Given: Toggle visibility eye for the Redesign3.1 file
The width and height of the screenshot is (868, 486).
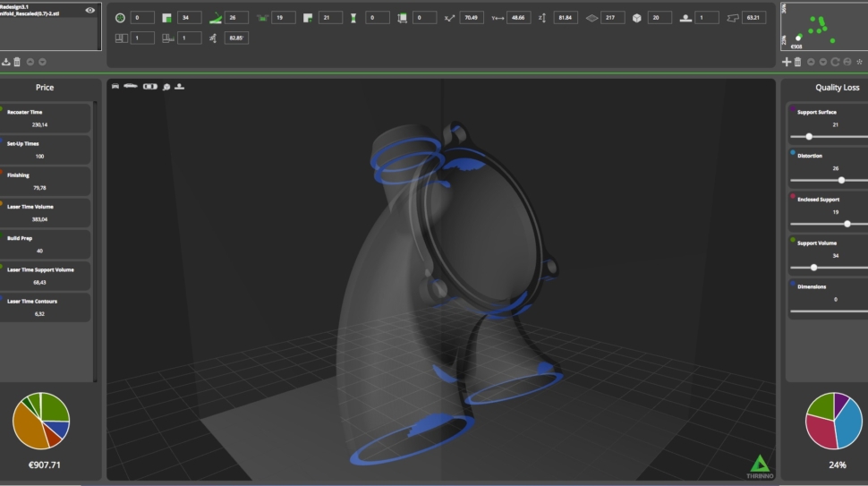Looking at the screenshot, I should tap(90, 10).
